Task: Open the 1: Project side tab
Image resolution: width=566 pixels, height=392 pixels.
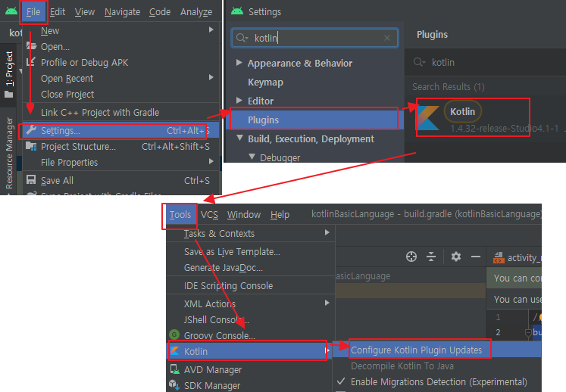Action: coord(9,69)
